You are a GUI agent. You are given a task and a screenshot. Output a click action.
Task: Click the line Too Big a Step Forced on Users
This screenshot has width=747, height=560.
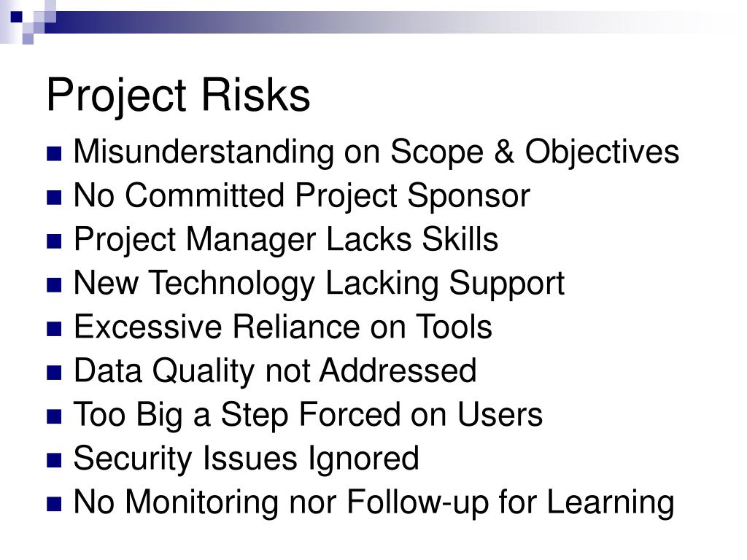309,416
